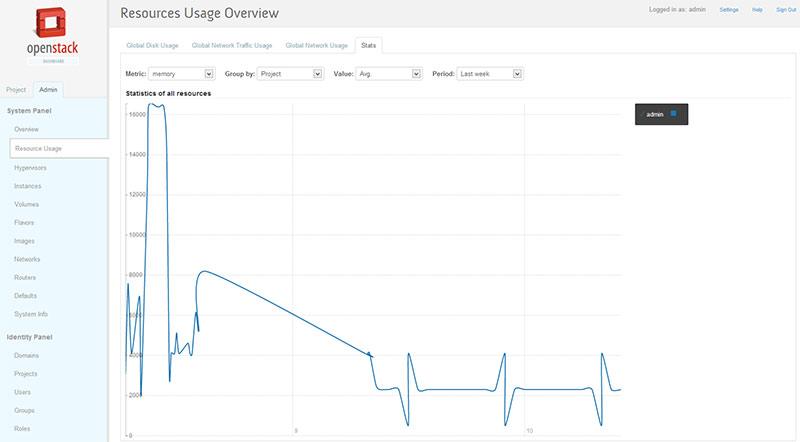
Task: Open Networks in the sidebar
Action: click(27, 260)
